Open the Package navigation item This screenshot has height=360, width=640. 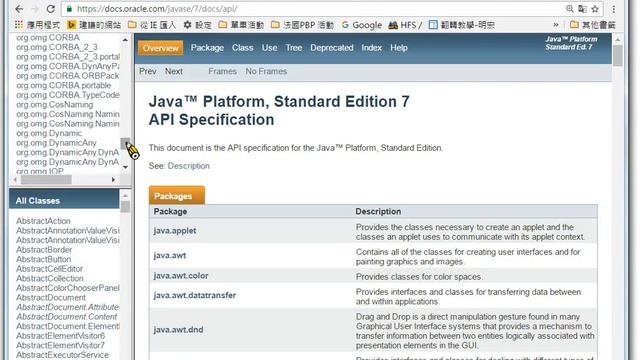pos(207,48)
